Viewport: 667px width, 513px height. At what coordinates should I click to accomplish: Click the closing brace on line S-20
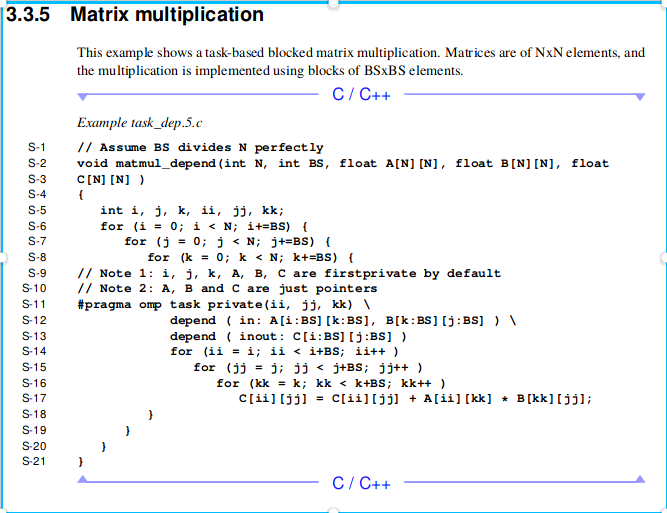pyautogui.click(x=103, y=447)
